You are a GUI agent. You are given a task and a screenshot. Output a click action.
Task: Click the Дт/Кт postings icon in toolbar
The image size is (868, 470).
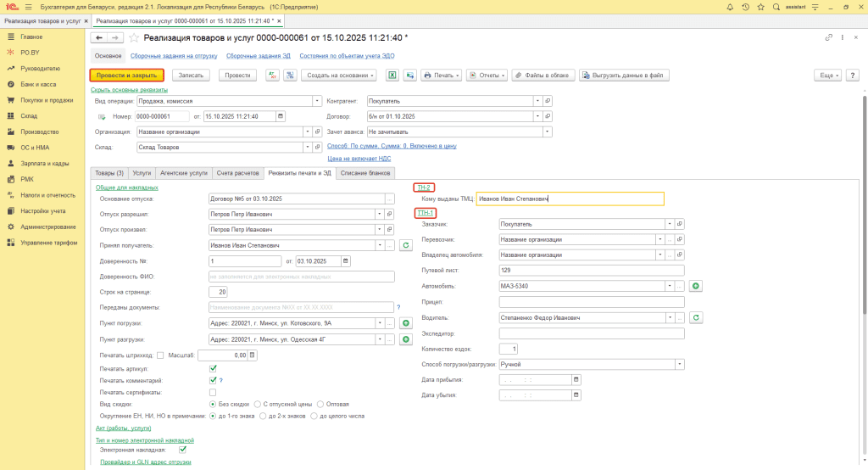tap(272, 75)
